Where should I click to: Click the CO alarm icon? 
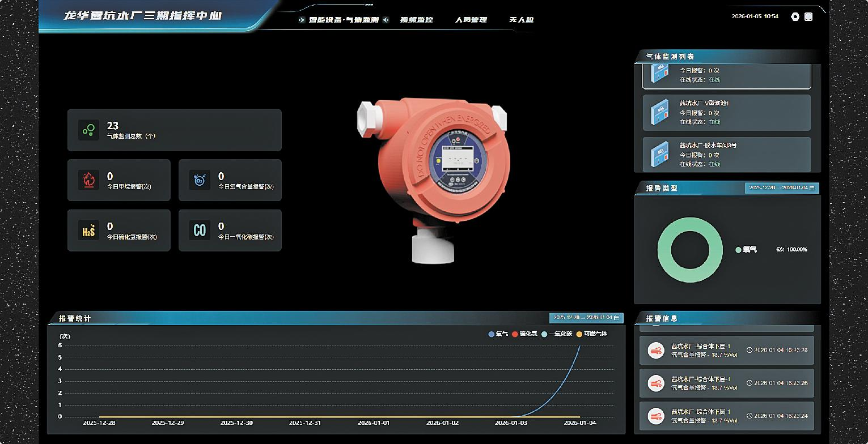200,230
